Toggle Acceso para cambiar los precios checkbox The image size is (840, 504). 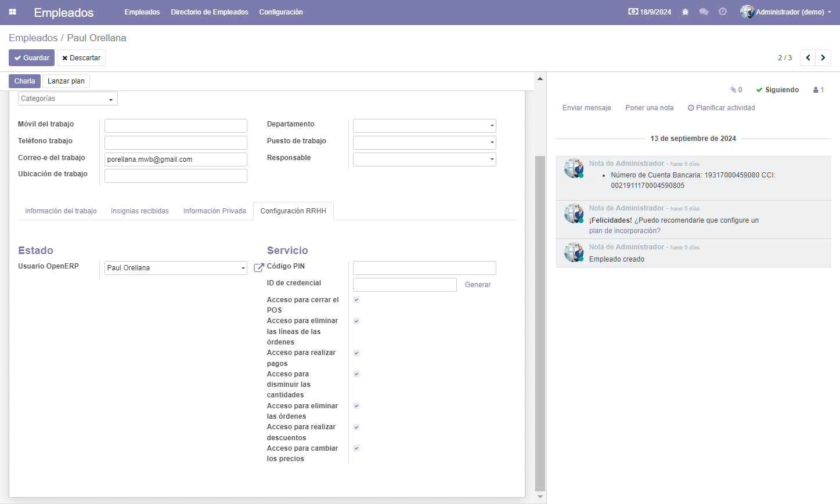point(356,448)
